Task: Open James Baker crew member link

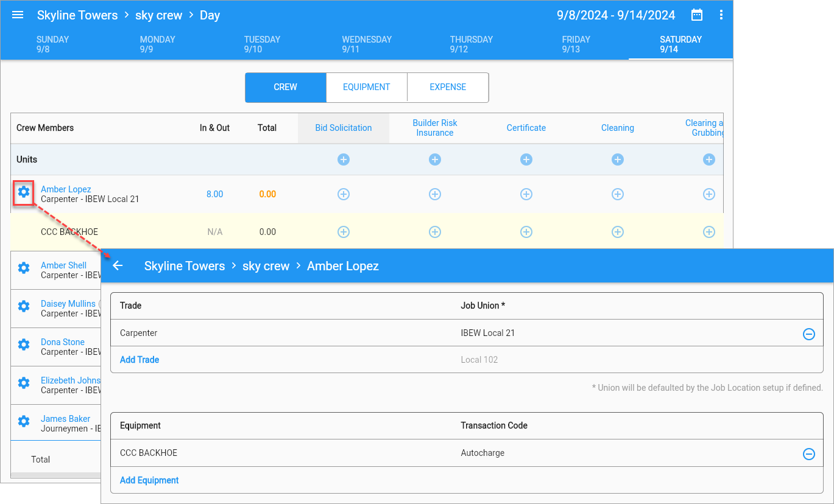Action: (x=66, y=419)
